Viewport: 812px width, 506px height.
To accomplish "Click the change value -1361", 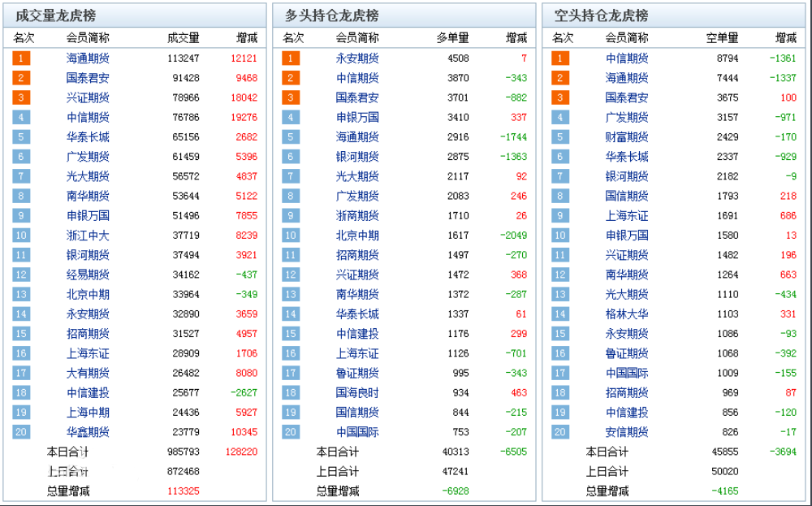I will click(x=783, y=58).
